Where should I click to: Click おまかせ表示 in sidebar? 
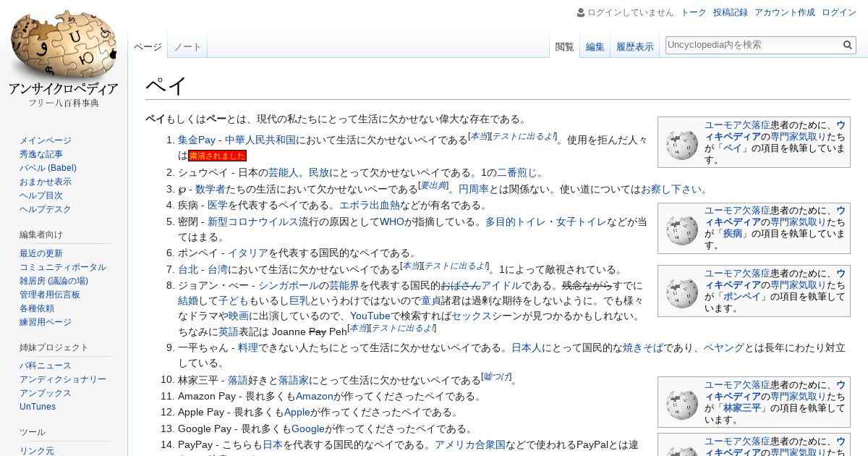click(46, 182)
